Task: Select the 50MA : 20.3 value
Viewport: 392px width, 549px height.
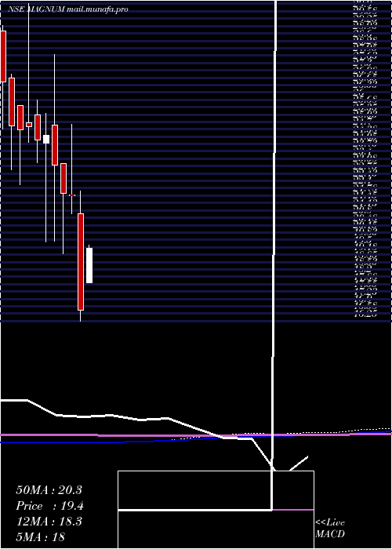Action: point(49,490)
